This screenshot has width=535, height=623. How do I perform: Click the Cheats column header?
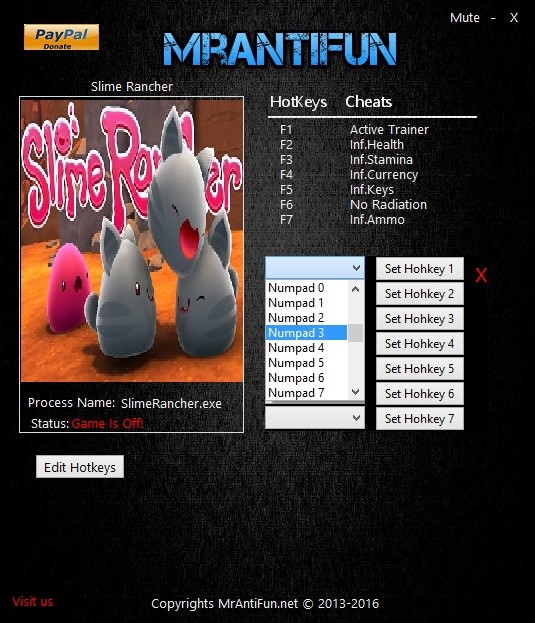pyautogui.click(x=369, y=102)
